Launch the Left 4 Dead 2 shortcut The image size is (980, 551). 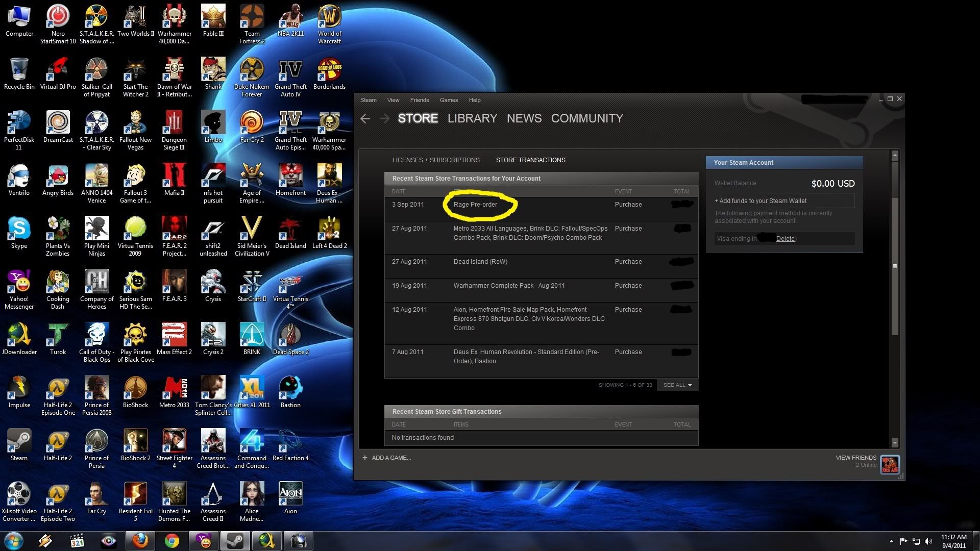pyautogui.click(x=329, y=233)
